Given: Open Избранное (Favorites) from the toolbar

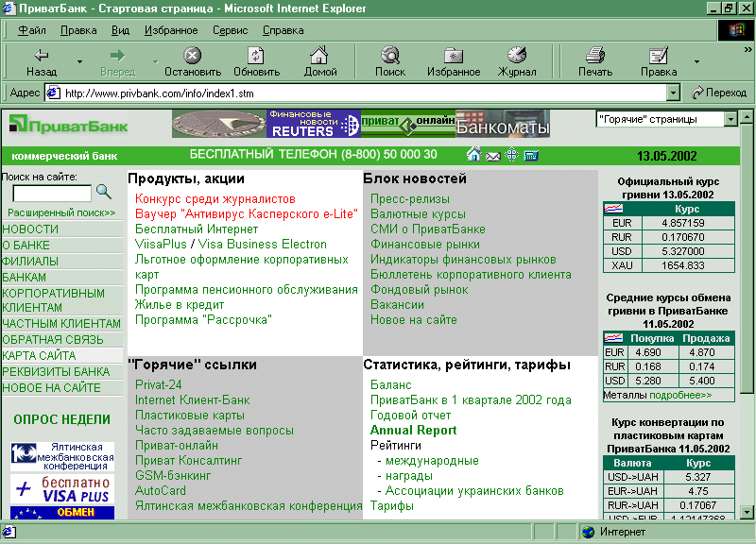Looking at the screenshot, I should [x=454, y=61].
